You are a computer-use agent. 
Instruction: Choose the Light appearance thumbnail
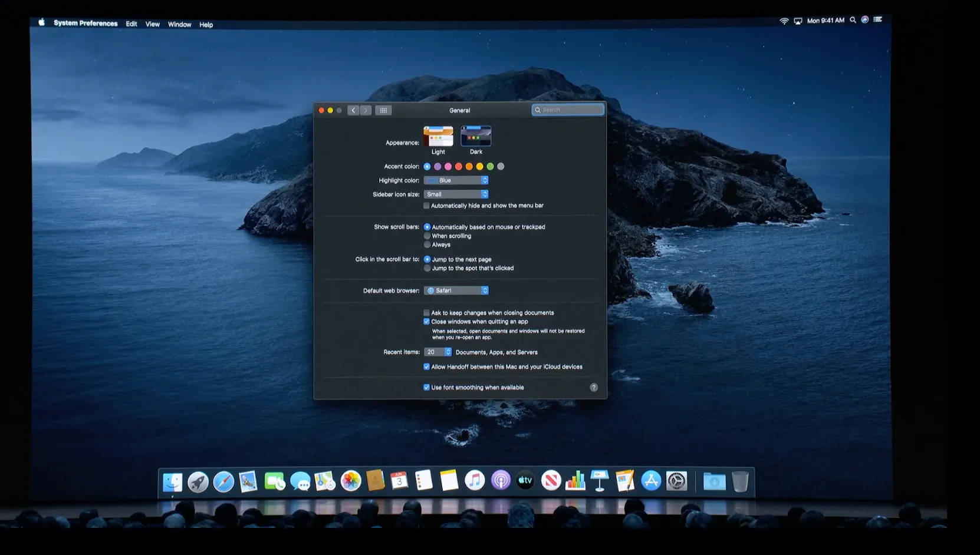click(438, 137)
